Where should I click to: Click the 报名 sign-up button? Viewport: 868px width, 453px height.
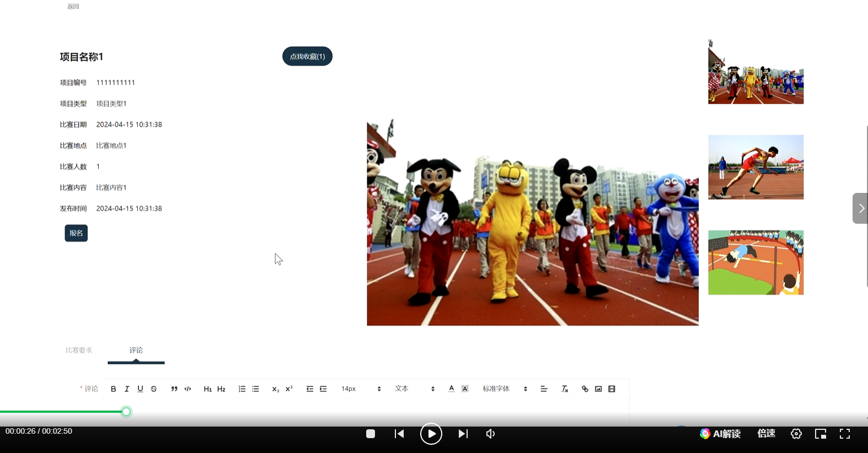[x=76, y=233]
